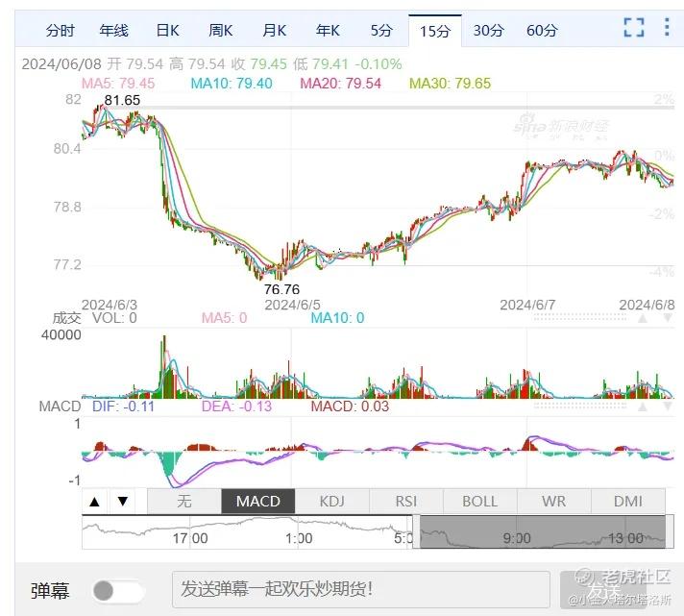684x616 pixels.
Task: Collapse volume panel with up arrow
Action: pos(643,318)
